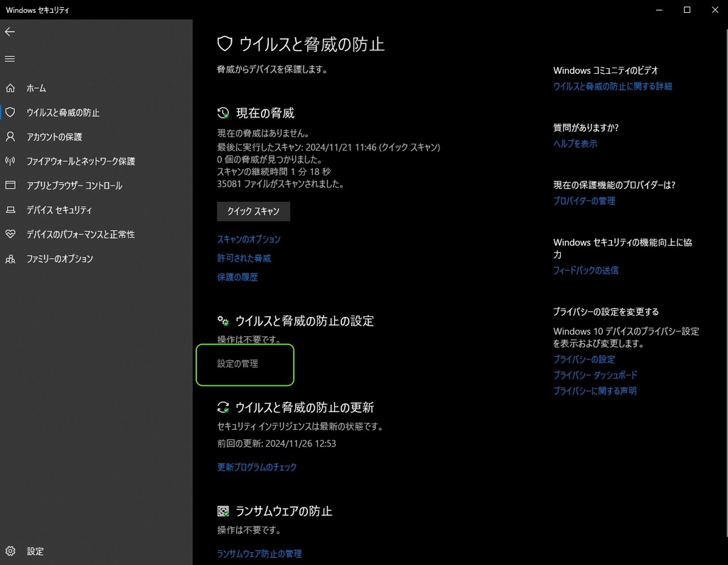Click the gears icon beside ウイルスと脅威の防止の設定
The height and width of the screenshot is (565, 728).
pos(223,321)
